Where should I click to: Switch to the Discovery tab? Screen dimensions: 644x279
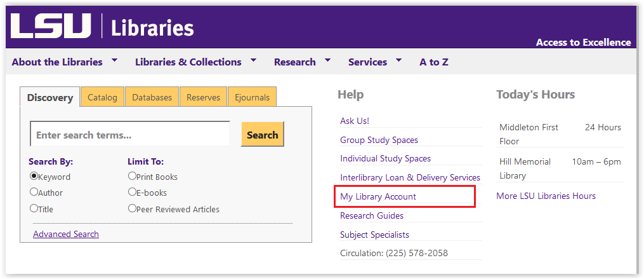click(x=49, y=97)
